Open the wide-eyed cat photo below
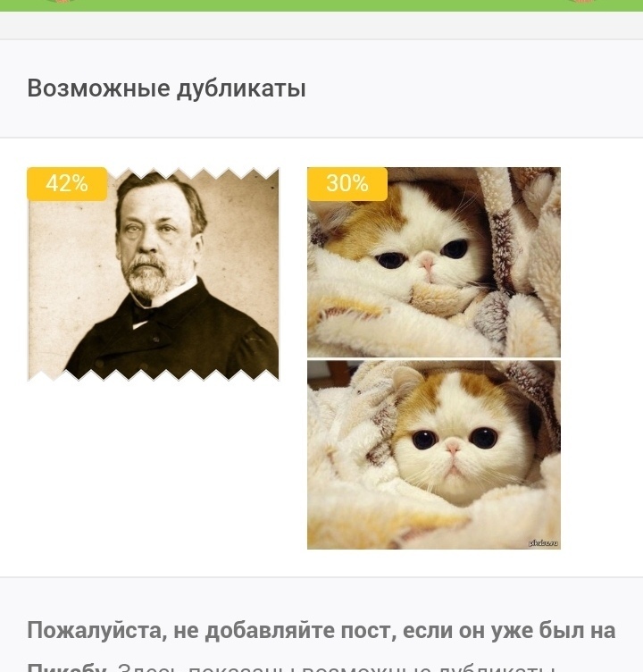This screenshot has height=672, width=643. [x=434, y=455]
